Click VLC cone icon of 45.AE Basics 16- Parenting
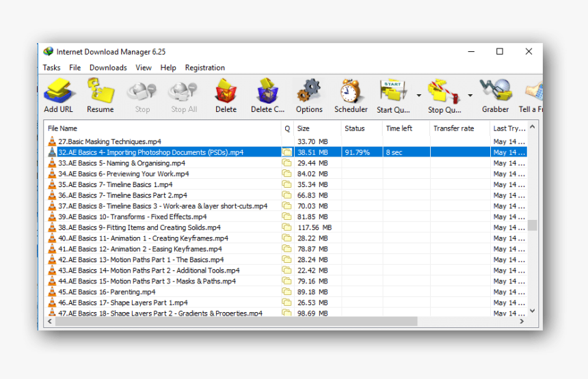This screenshot has height=379, width=588. tap(52, 292)
